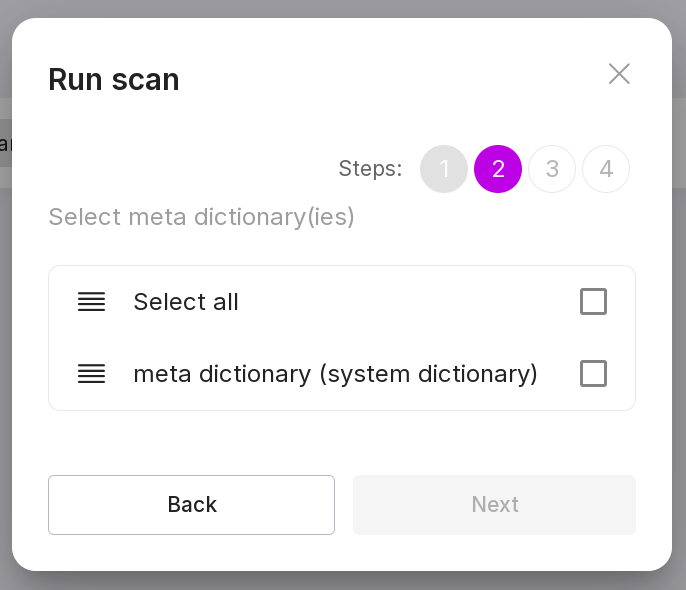This screenshot has height=590, width=686.
Task: Click the Select all label text
Action: [x=186, y=302]
